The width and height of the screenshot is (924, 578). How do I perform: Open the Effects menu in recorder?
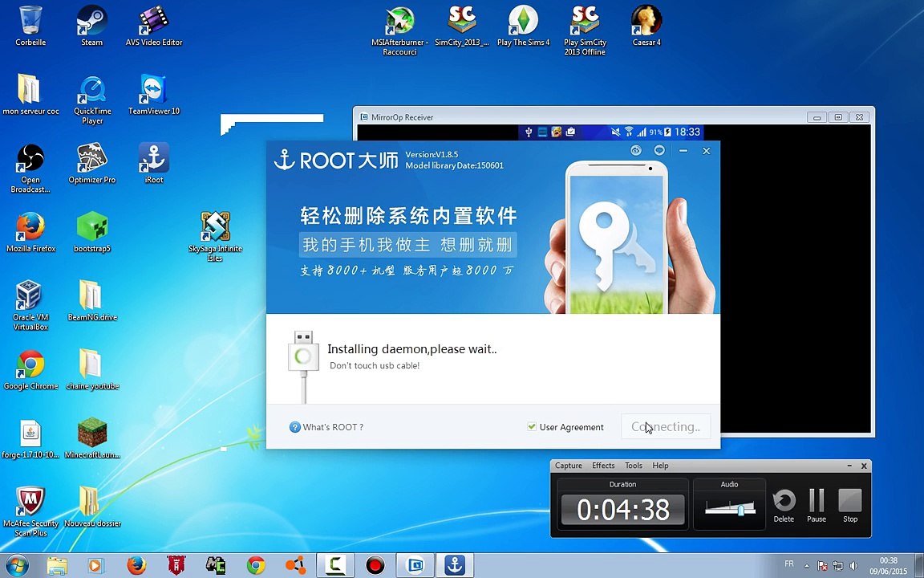click(603, 466)
